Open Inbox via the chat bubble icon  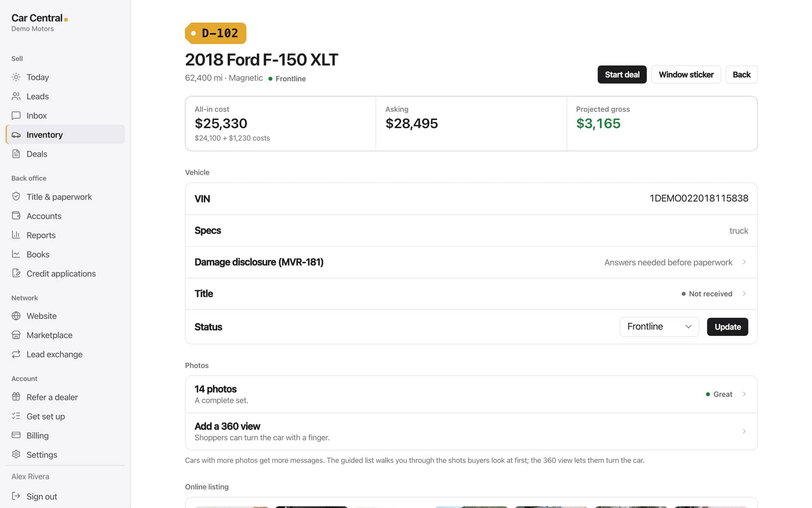(x=16, y=116)
